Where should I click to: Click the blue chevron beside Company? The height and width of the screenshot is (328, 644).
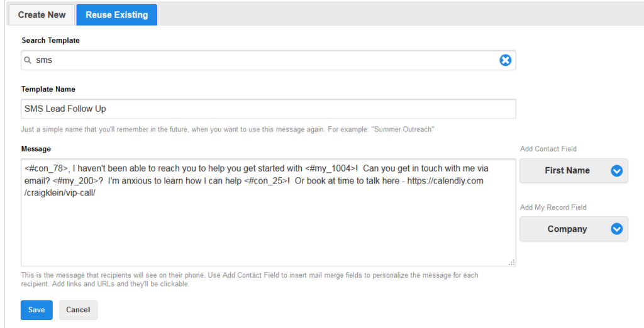coord(616,229)
